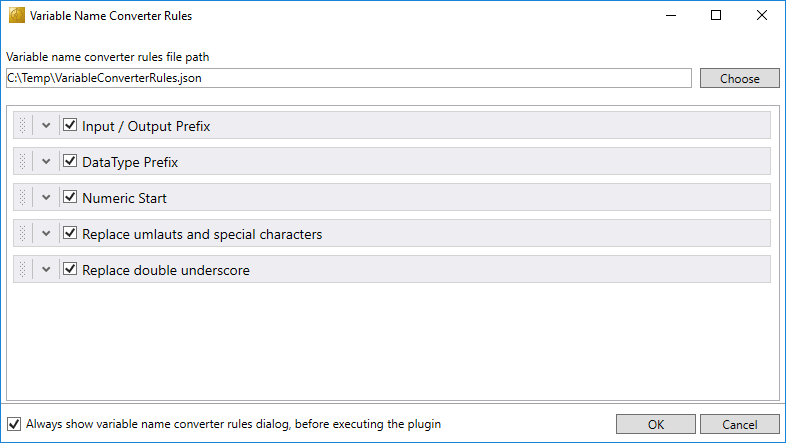The height and width of the screenshot is (443, 786).
Task: Toggle the Numeric Start checkbox
Action: tap(70, 197)
